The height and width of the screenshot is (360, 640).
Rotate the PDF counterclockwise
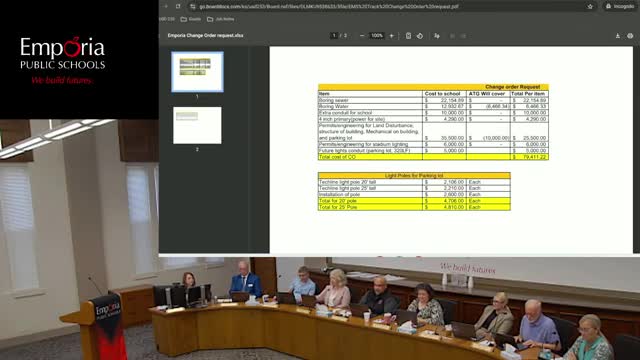click(x=420, y=36)
